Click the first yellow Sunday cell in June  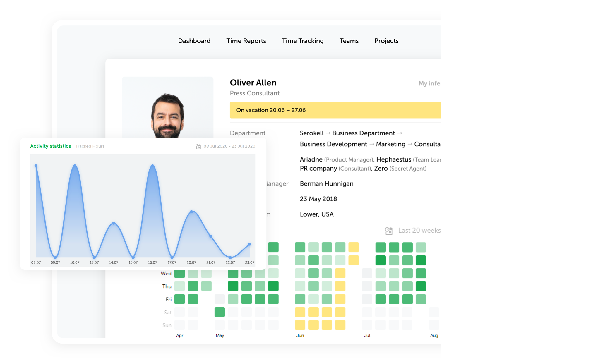pos(300,325)
